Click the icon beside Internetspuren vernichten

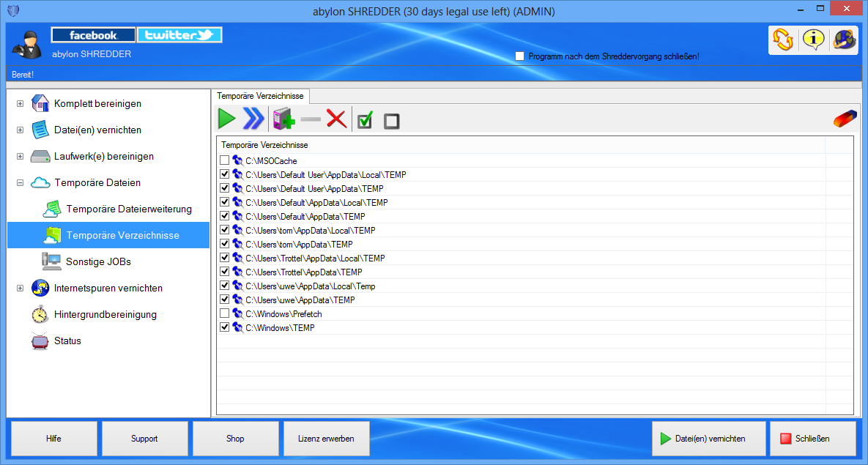coord(40,288)
